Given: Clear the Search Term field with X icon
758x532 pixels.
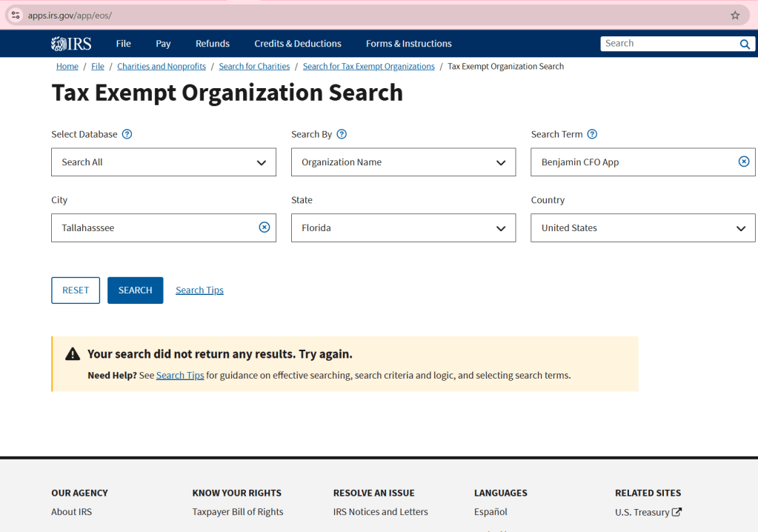Looking at the screenshot, I should (x=744, y=162).
